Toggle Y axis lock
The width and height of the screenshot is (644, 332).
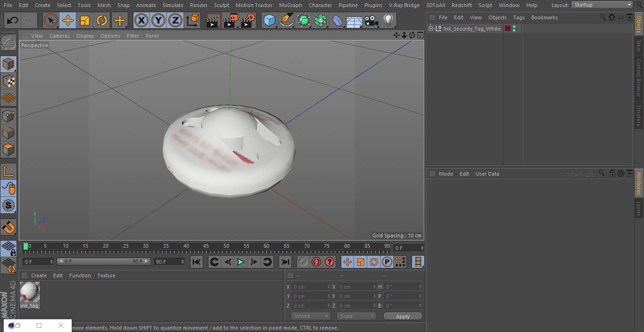tap(158, 21)
